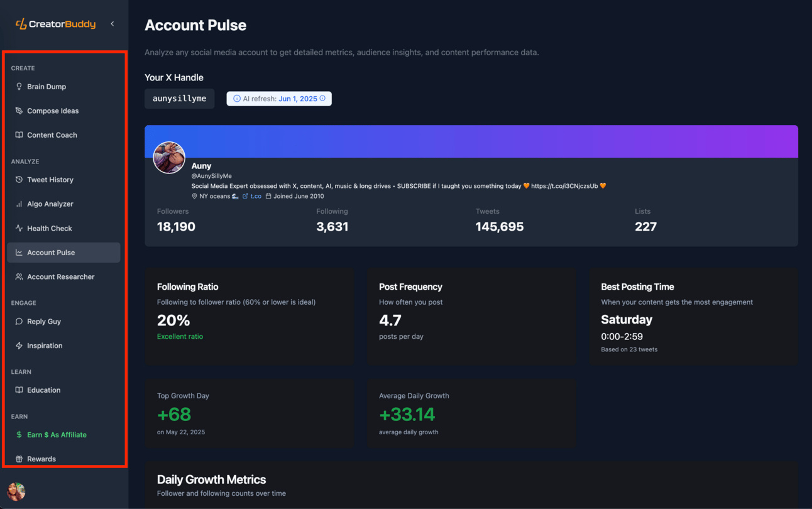Open Tweet History via its clock icon
812x509 pixels.
coord(19,180)
